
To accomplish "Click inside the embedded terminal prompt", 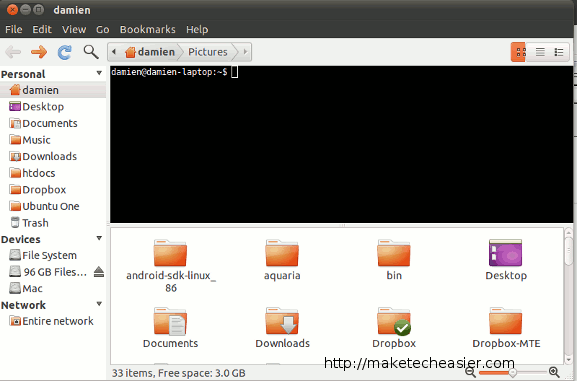I will 341,144.
